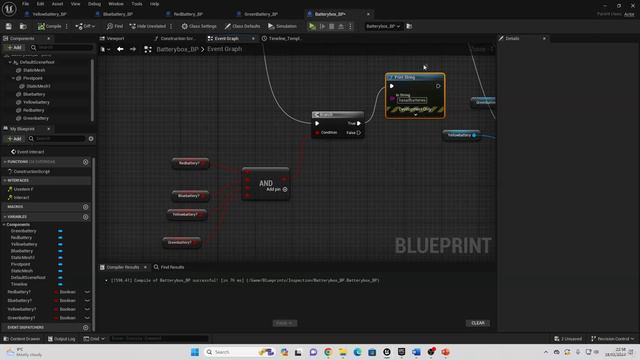Open Hide Unrelated options dots
This screenshot has width=640, height=360.
click(171, 26)
